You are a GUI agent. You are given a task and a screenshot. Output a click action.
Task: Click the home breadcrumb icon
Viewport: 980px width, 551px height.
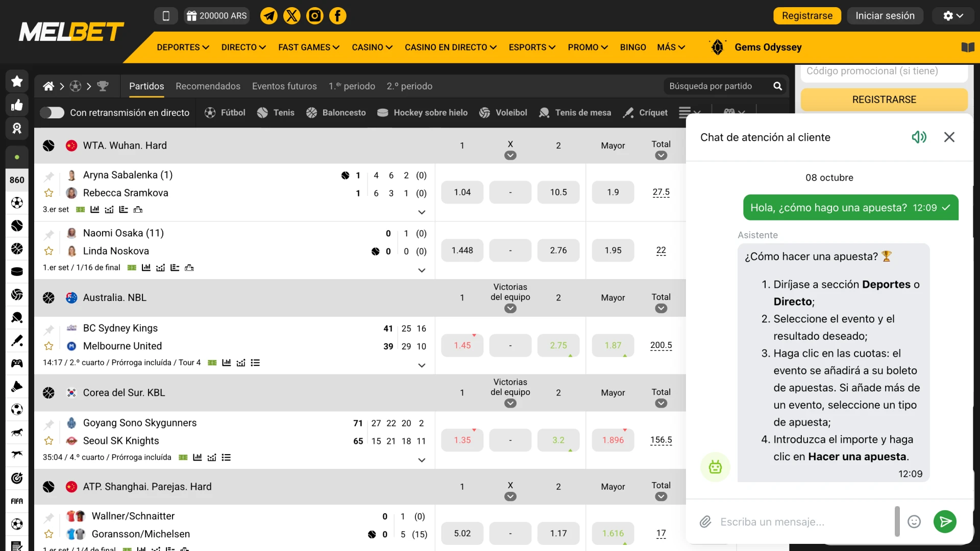click(x=48, y=86)
